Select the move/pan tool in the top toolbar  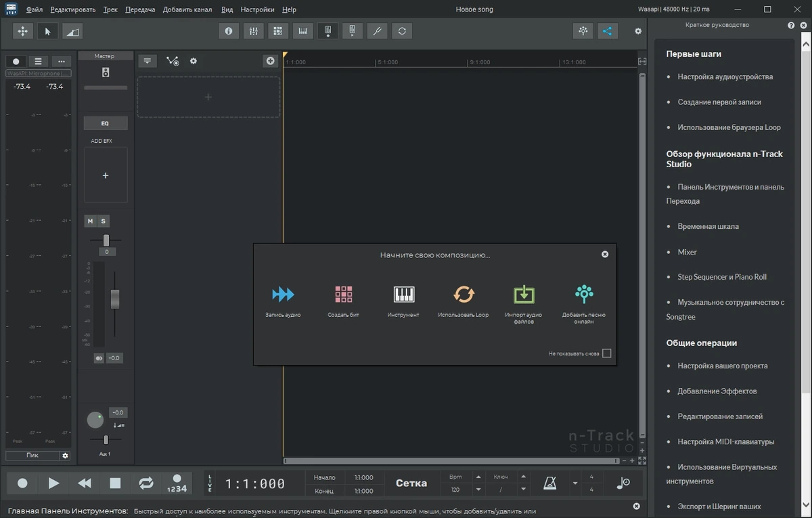(x=22, y=31)
